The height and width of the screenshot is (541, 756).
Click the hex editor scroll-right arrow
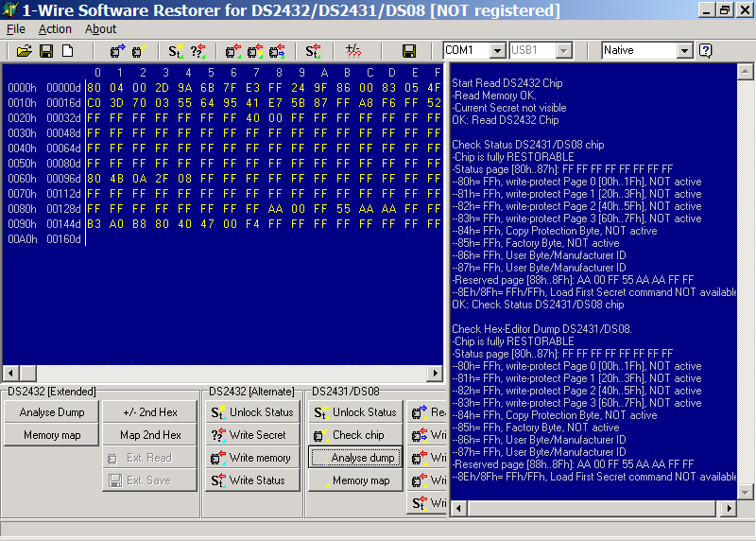tap(435, 373)
